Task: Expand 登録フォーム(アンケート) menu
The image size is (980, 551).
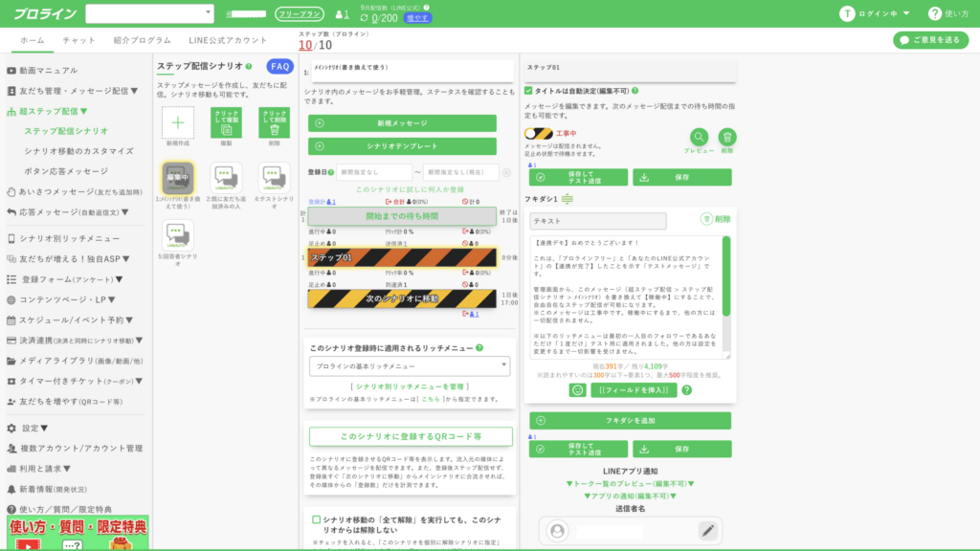Action: [x=65, y=279]
